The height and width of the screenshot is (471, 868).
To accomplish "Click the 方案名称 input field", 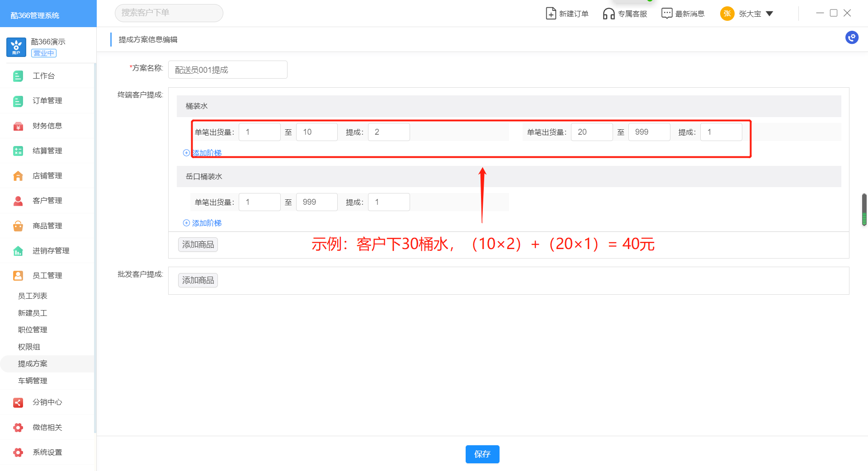I will (x=227, y=70).
